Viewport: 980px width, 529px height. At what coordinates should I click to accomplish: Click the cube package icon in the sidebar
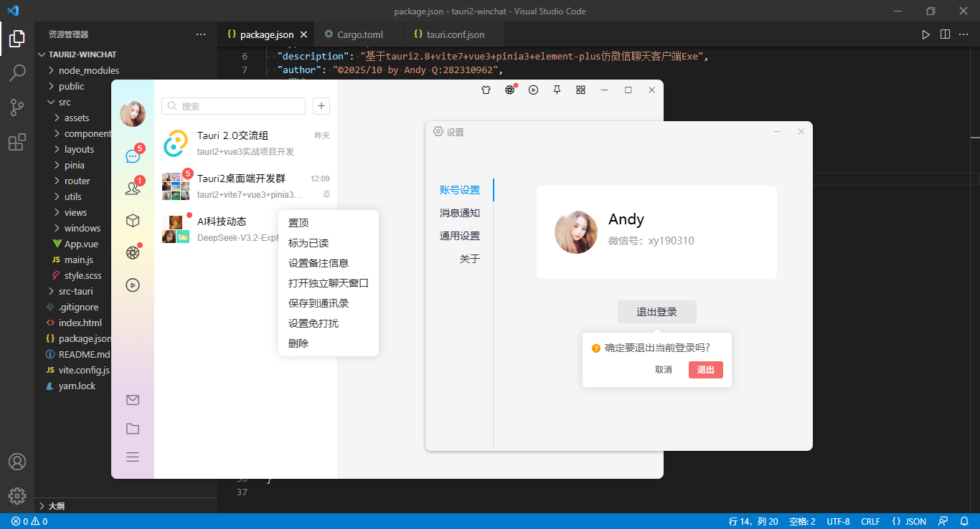point(133,220)
